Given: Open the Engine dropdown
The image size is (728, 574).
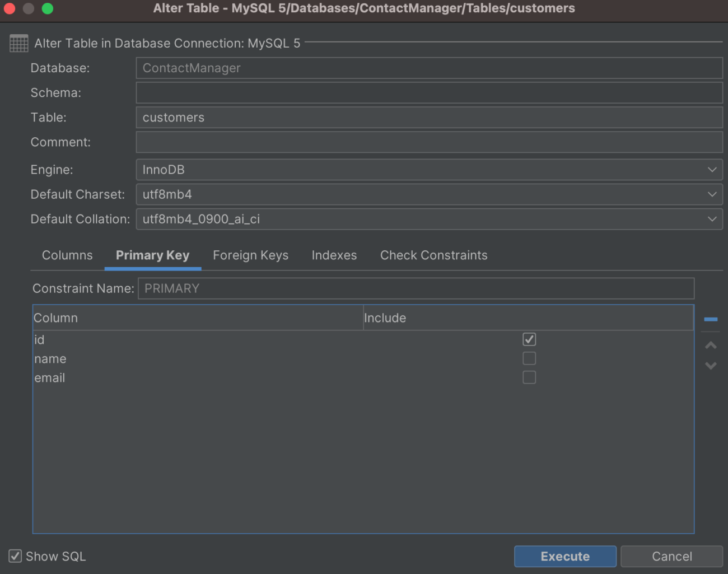Looking at the screenshot, I should pyautogui.click(x=429, y=170).
